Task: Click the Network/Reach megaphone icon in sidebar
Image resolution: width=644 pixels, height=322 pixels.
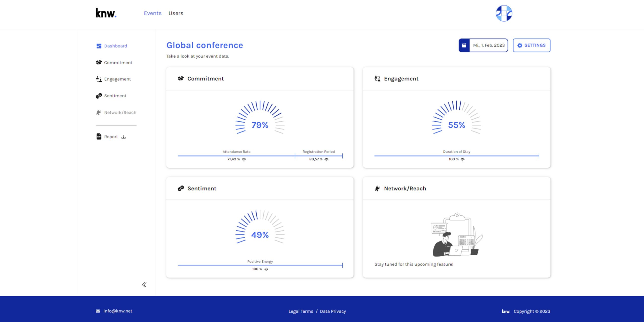Action: 99,112
